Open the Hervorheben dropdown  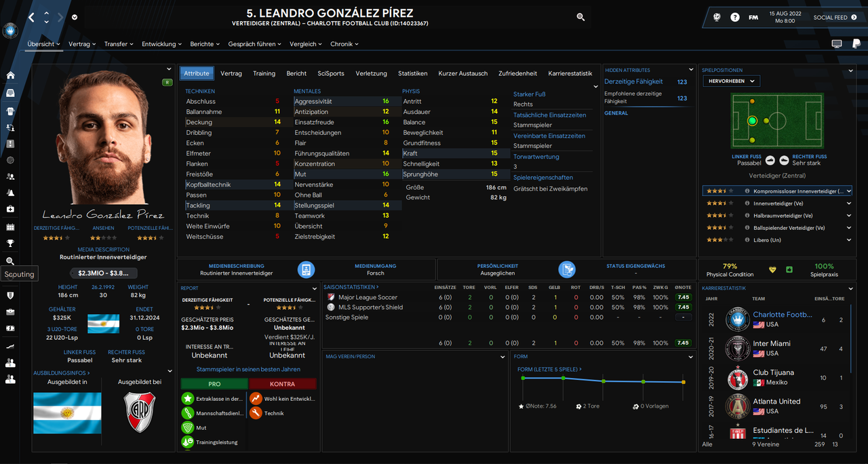(731, 81)
